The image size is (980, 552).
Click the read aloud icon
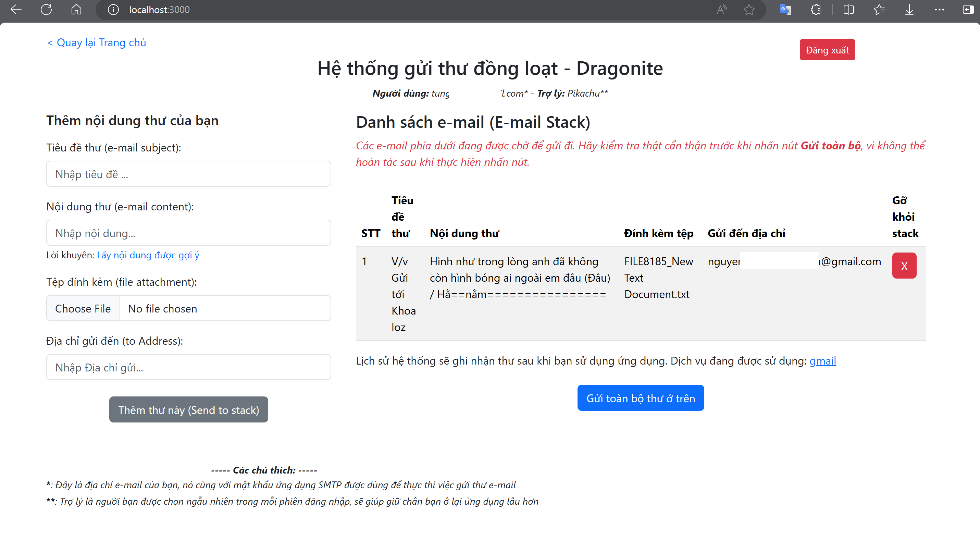[x=722, y=10]
